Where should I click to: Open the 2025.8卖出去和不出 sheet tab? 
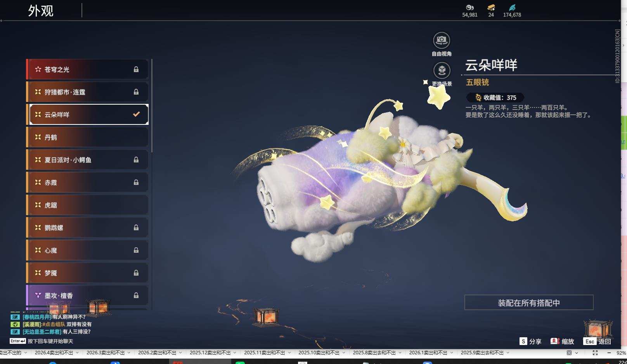click(374, 353)
